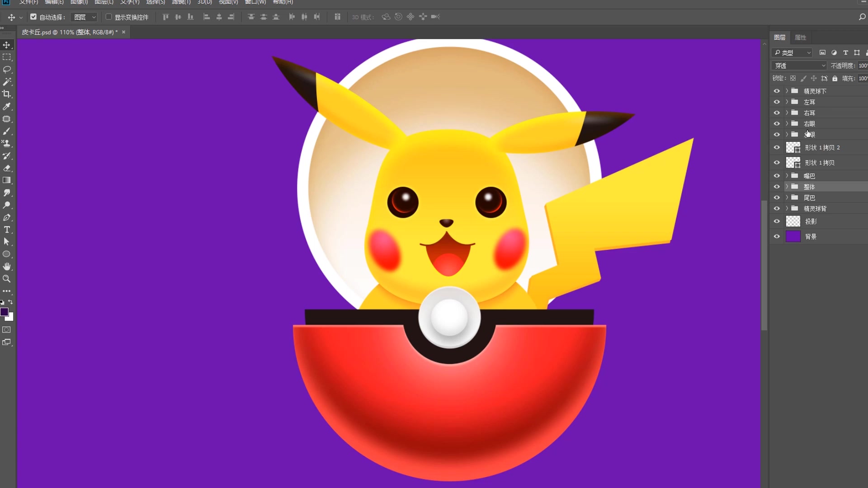
Task: Click the 填充 fill value field
Action: [x=863, y=79]
